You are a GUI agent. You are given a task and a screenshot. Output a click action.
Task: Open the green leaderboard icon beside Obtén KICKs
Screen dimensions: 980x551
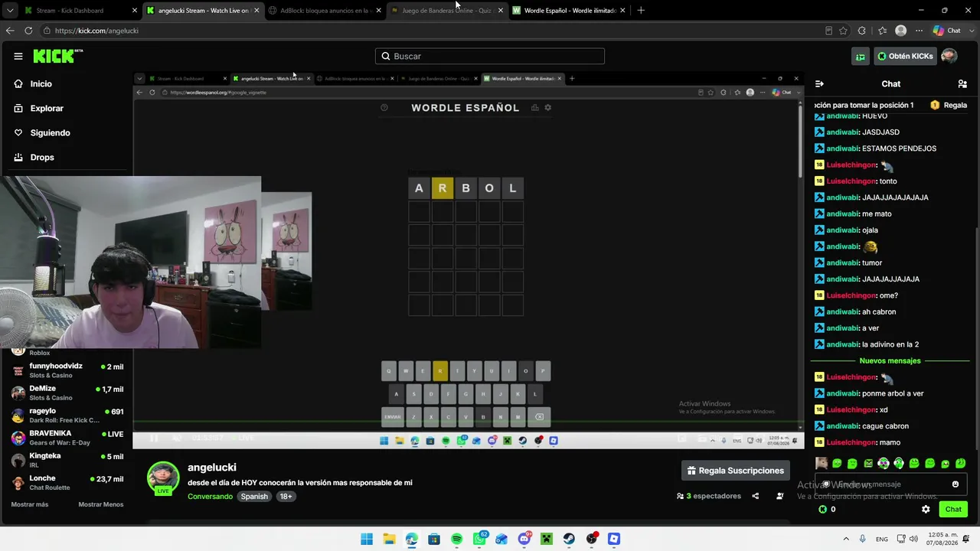pos(861,56)
